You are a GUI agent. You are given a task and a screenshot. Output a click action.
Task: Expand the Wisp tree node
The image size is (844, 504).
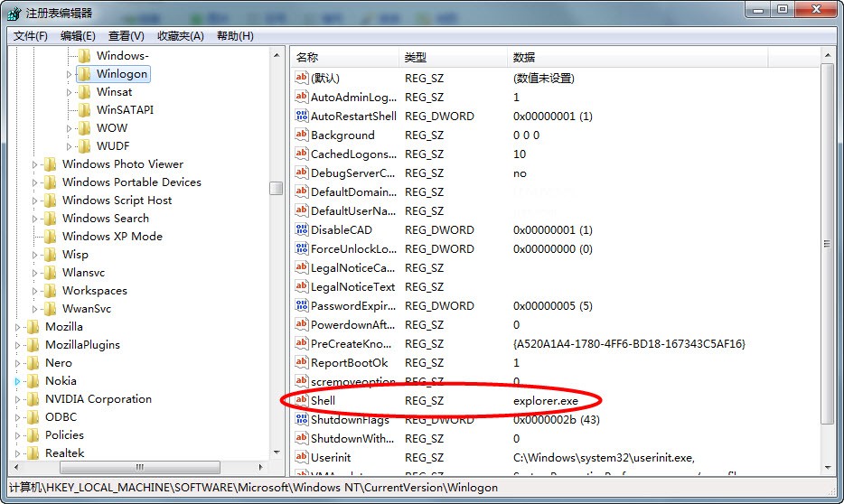click(34, 255)
